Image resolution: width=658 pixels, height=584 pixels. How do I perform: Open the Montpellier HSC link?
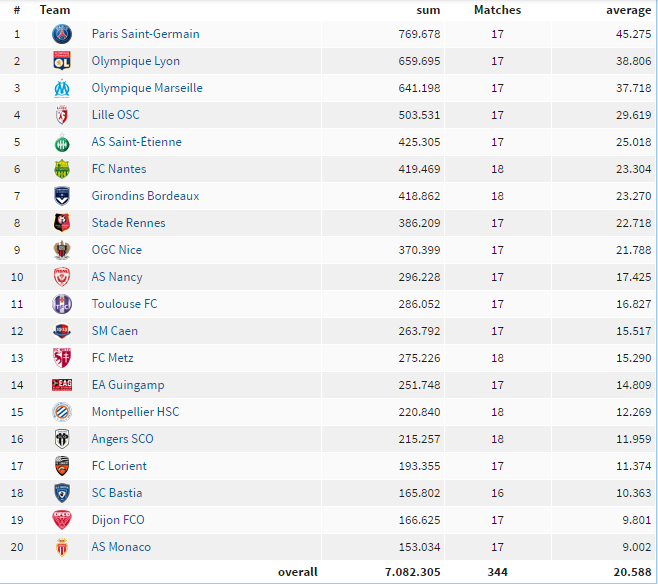[135, 412]
